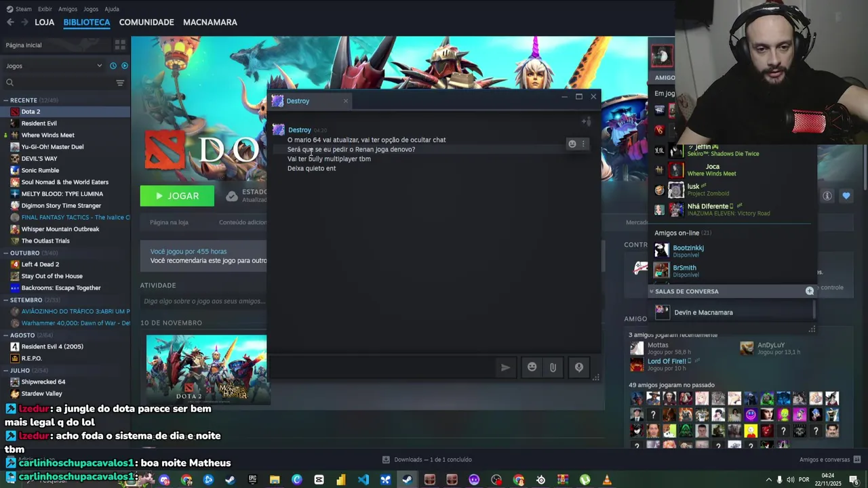Collapse the AGOSTO games group

point(6,335)
